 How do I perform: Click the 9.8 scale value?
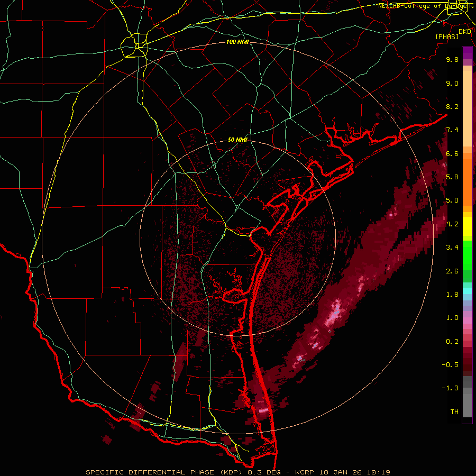(x=452, y=59)
